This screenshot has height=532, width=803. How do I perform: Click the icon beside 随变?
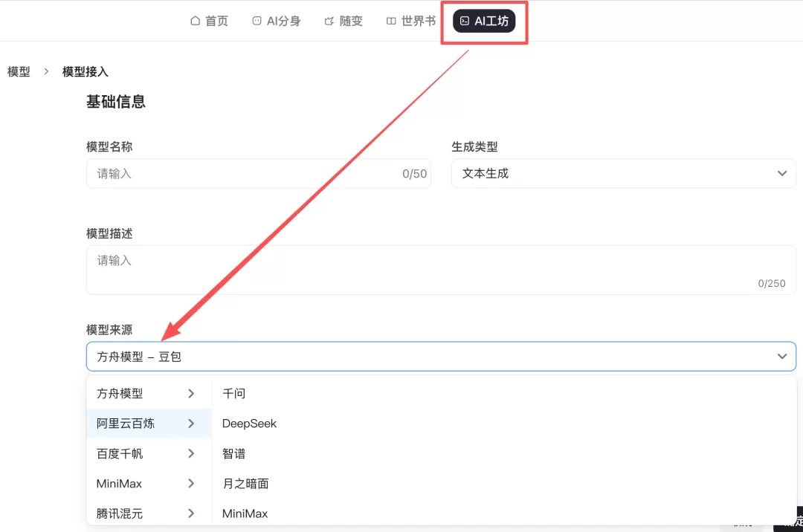click(329, 21)
